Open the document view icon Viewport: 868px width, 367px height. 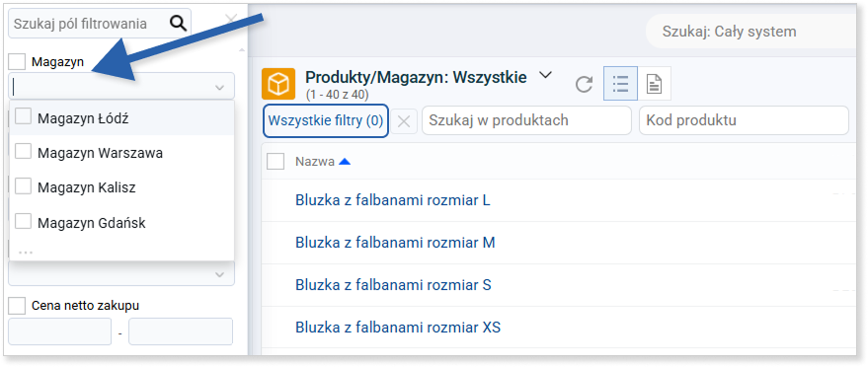tap(655, 84)
